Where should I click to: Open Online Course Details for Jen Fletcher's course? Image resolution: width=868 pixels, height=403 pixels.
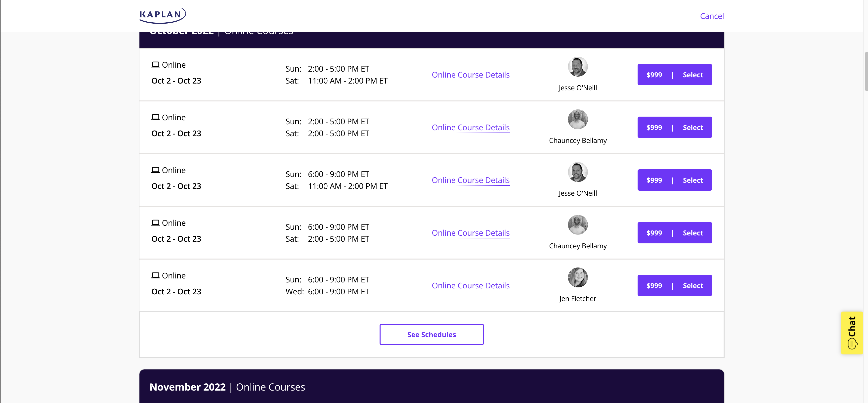(x=470, y=285)
